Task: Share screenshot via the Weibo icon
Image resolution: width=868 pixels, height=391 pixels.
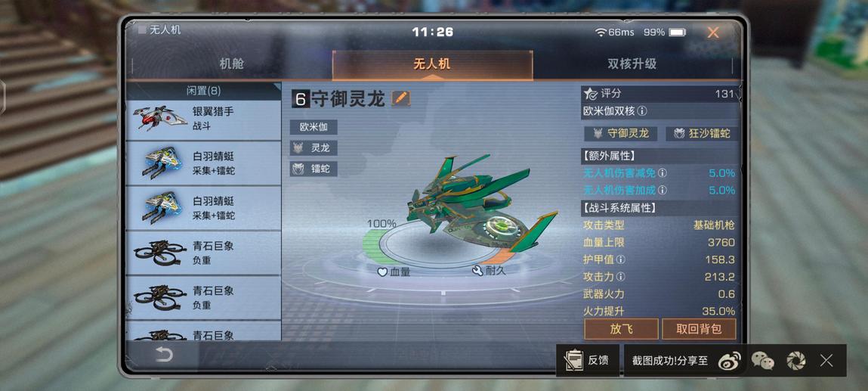Action: click(x=729, y=361)
